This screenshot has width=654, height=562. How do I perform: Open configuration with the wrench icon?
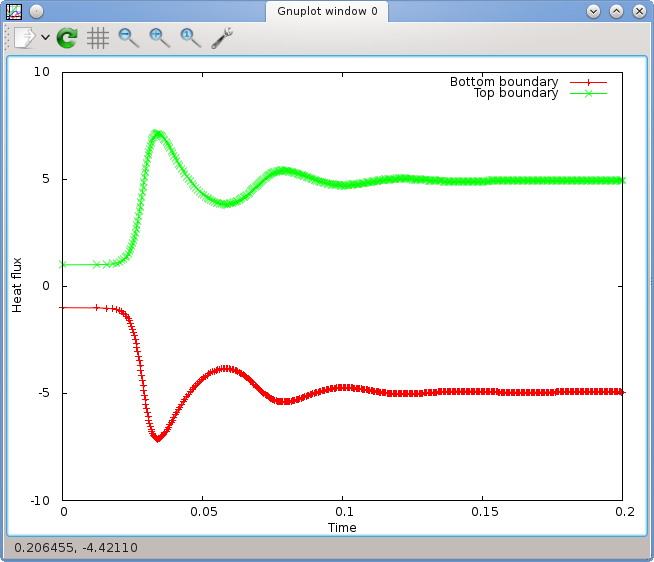tap(222, 38)
